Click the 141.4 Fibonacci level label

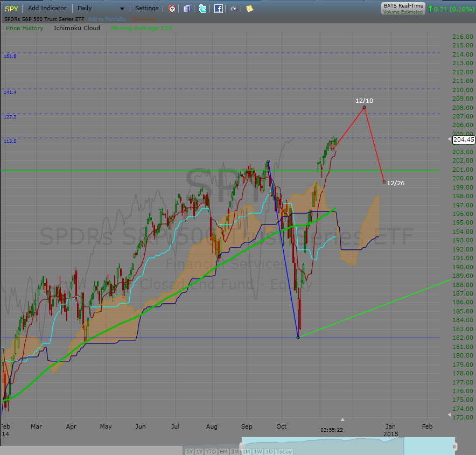pos(10,92)
